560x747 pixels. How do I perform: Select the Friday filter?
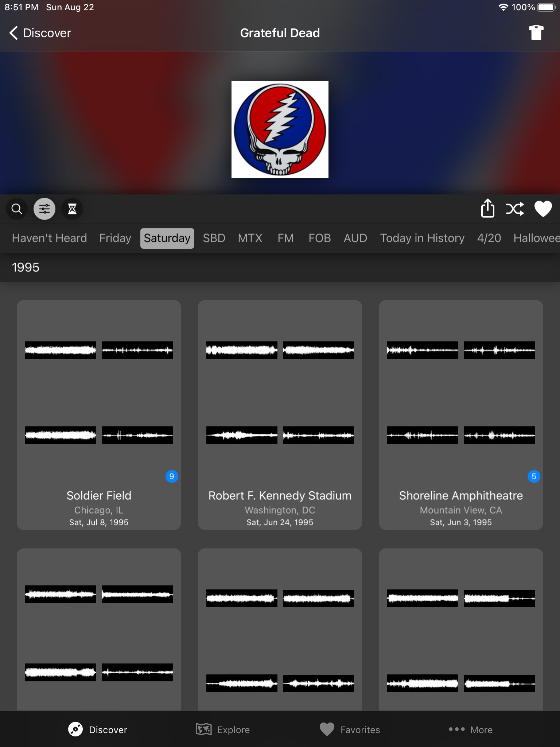[x=115, y=238]
